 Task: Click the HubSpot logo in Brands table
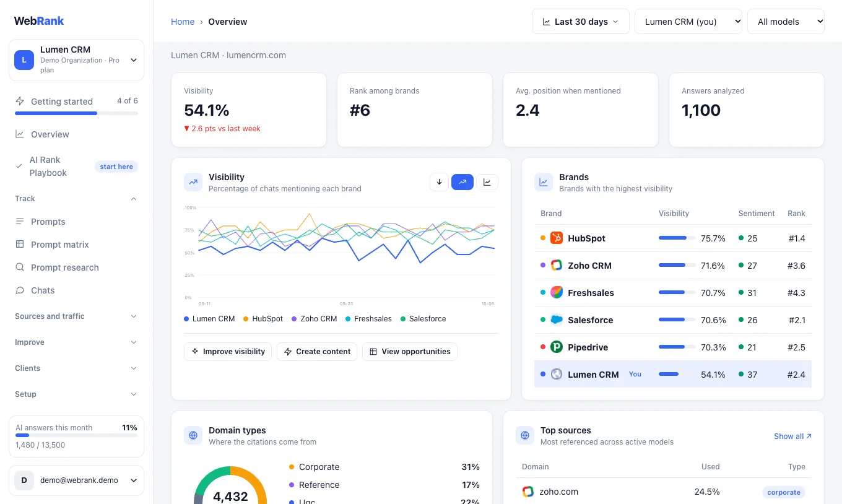click(557, 238)
